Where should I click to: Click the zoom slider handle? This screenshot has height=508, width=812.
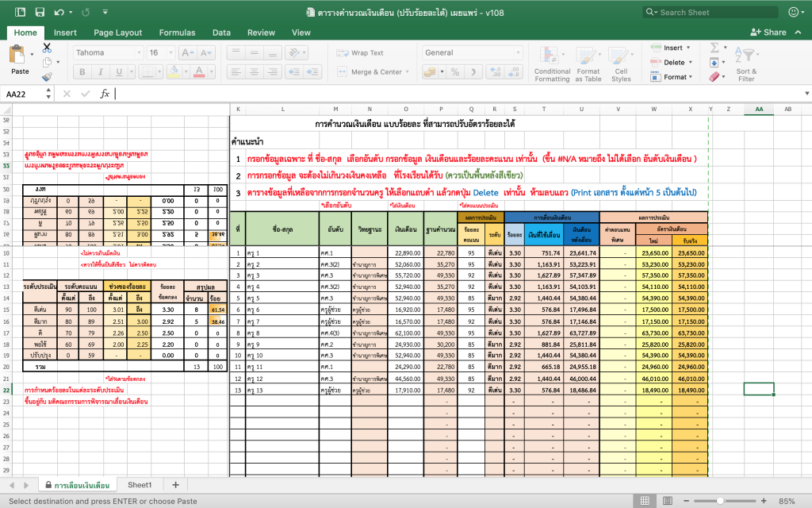point(720,502)
